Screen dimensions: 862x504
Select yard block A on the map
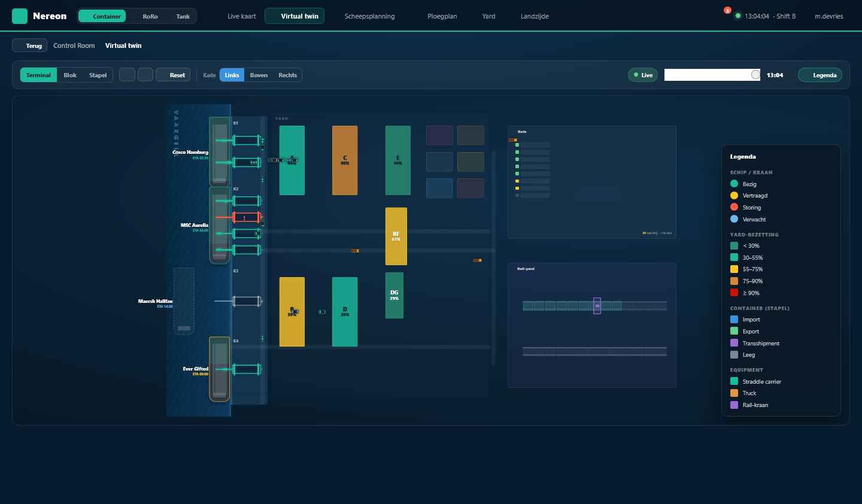pos(292,160)
